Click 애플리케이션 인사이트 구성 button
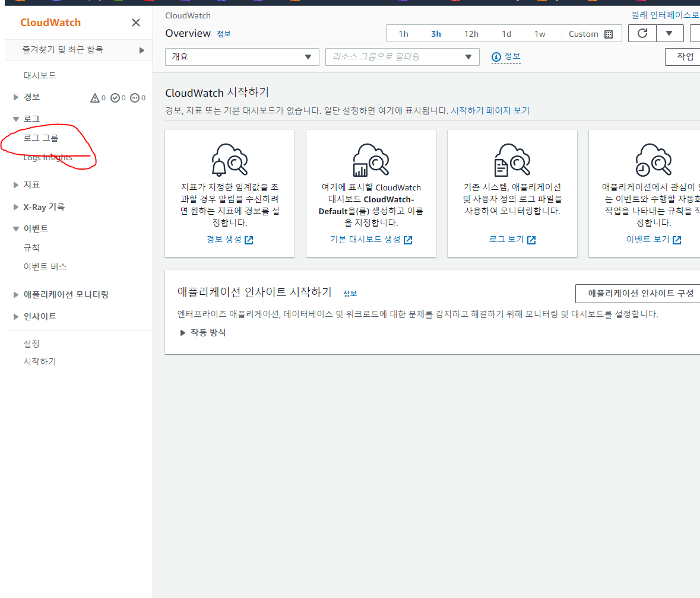The width and height of the screenshot is (700, 598). 638,294
